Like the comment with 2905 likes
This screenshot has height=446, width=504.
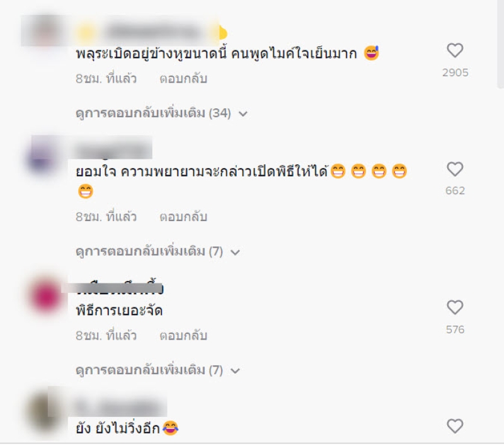(455, 50)
